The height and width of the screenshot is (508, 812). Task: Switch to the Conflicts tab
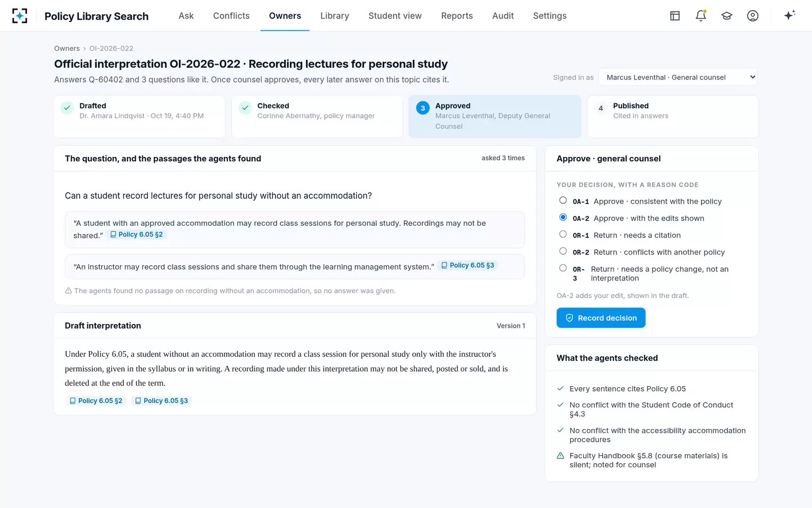(x=231, y=16)
